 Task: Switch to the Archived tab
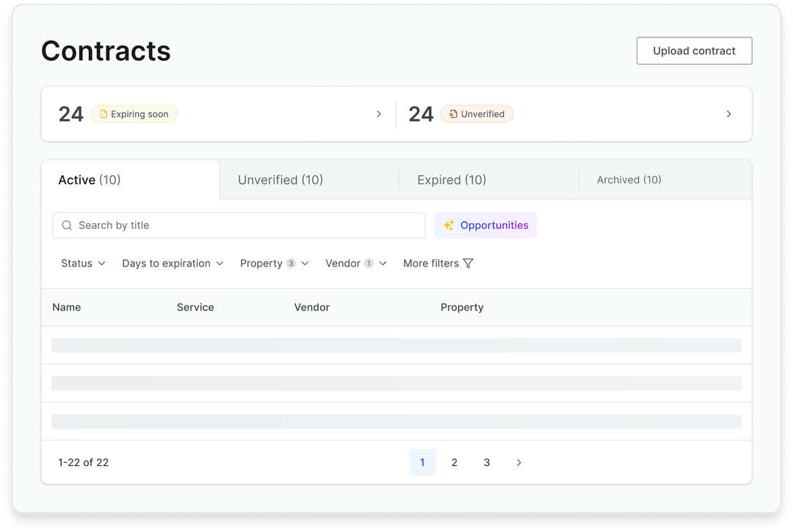click(628, 180)
